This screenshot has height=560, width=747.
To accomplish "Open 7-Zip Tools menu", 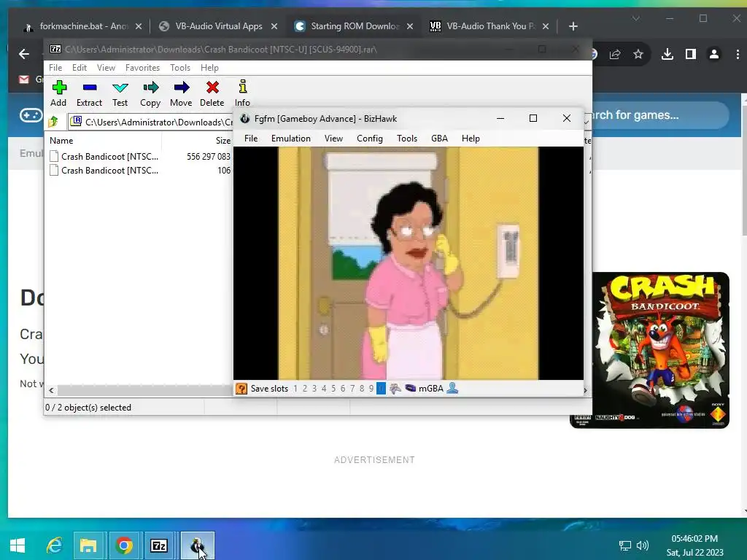I will [180, 68].
